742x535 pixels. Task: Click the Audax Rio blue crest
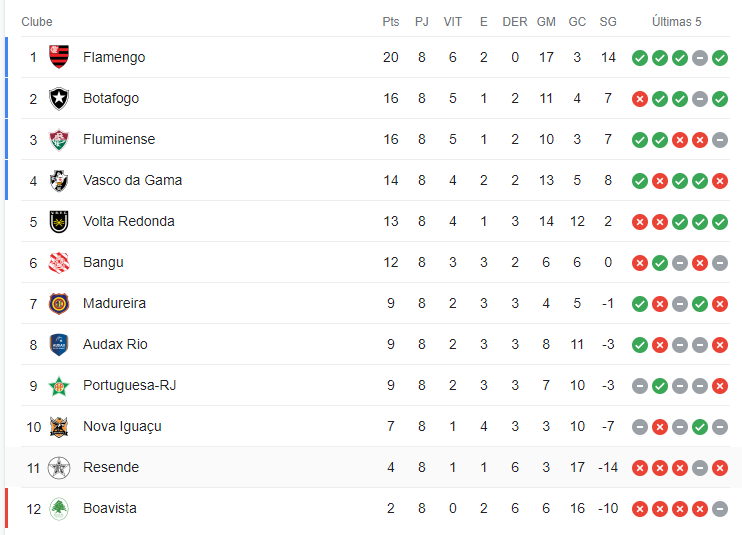pyautogui.click(x=59, y=344)
